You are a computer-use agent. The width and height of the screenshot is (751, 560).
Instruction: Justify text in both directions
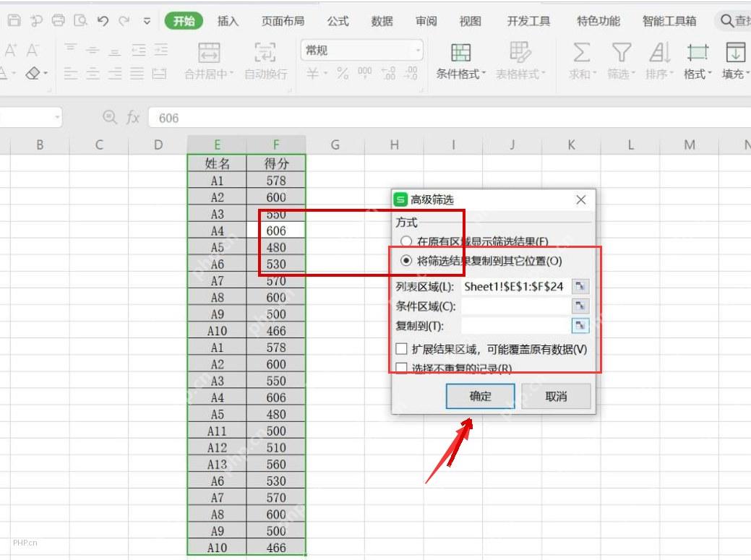point(137,74)
